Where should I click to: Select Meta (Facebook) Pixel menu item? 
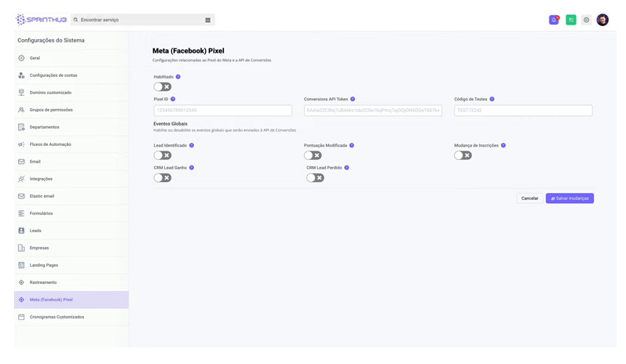click(x=71, y=300)
